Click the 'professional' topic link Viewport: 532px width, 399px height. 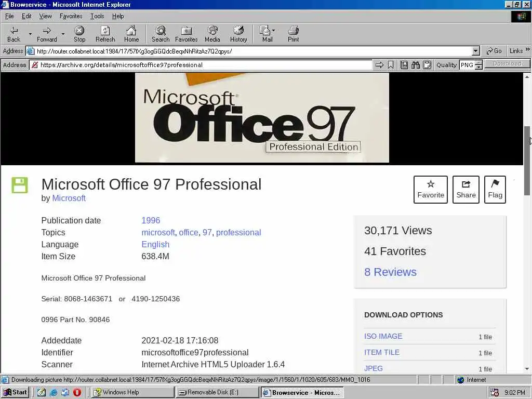point(238,232)
